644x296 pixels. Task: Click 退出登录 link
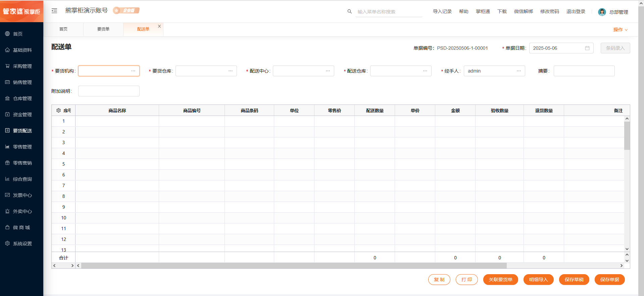pos(576,11)
